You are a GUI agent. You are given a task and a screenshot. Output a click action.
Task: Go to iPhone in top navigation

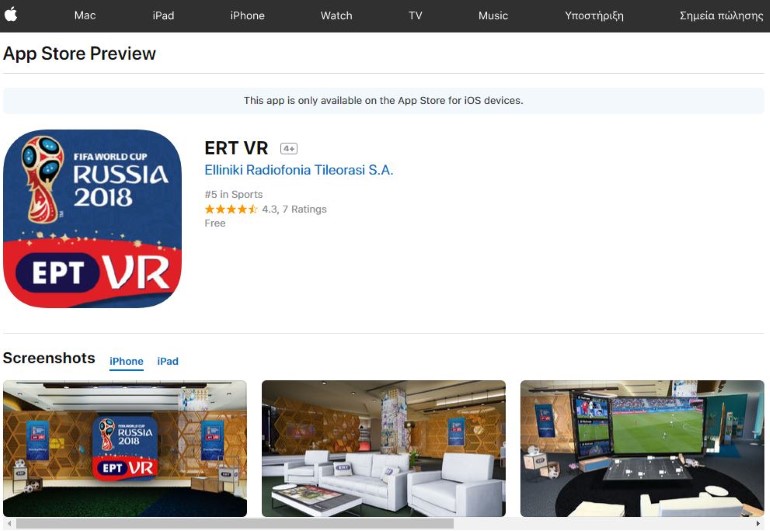point(247,16)
